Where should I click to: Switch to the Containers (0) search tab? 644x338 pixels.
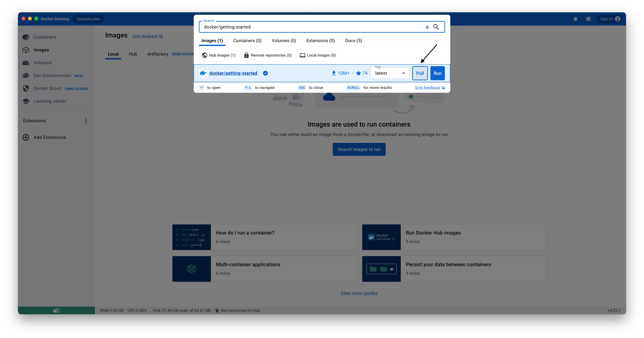(x=247, y=41)
